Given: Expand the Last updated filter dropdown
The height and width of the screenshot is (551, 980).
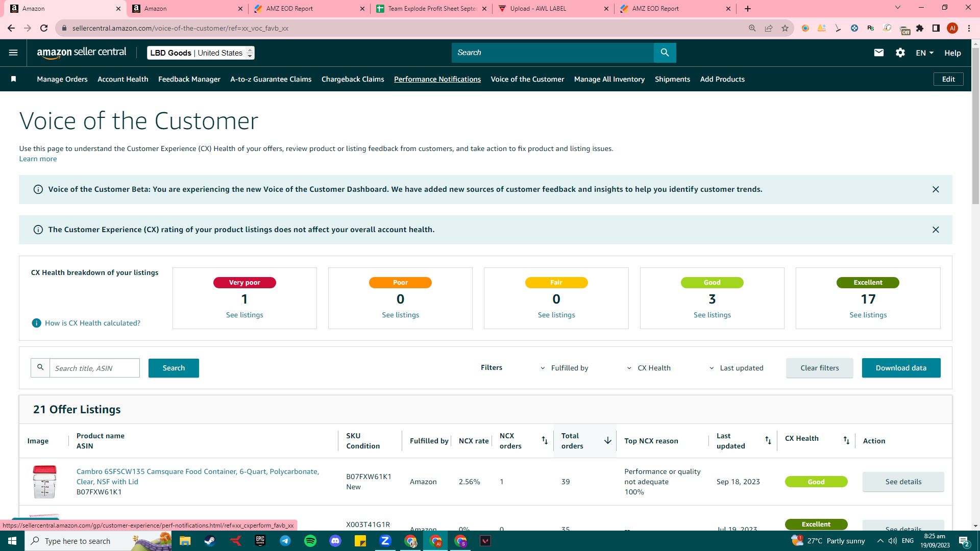Looking at the screenshot, I should click(x=736, y=368).
